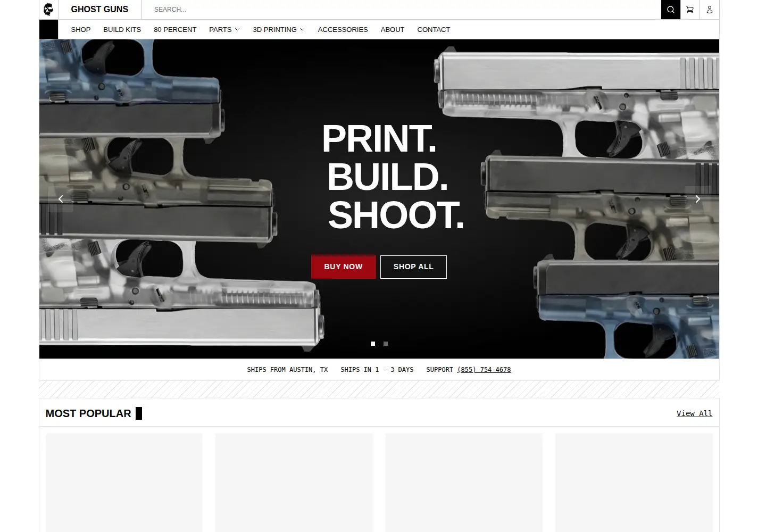Select the first carousel dot
The image size is (766, 532).
[373, 344]
